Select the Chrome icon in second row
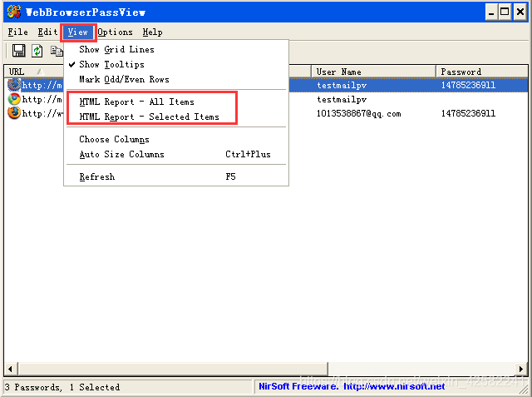The height and width of the screenshot is (397, 532). 14,99
